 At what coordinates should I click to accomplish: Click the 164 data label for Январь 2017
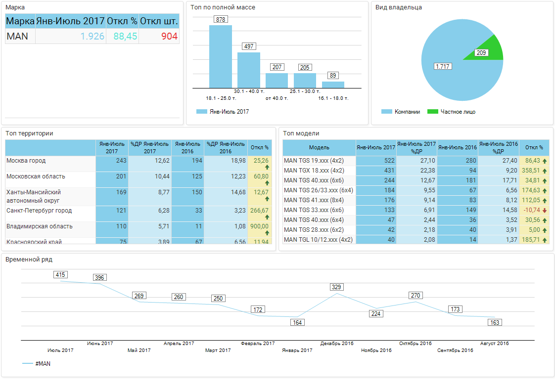coord(297,323)
